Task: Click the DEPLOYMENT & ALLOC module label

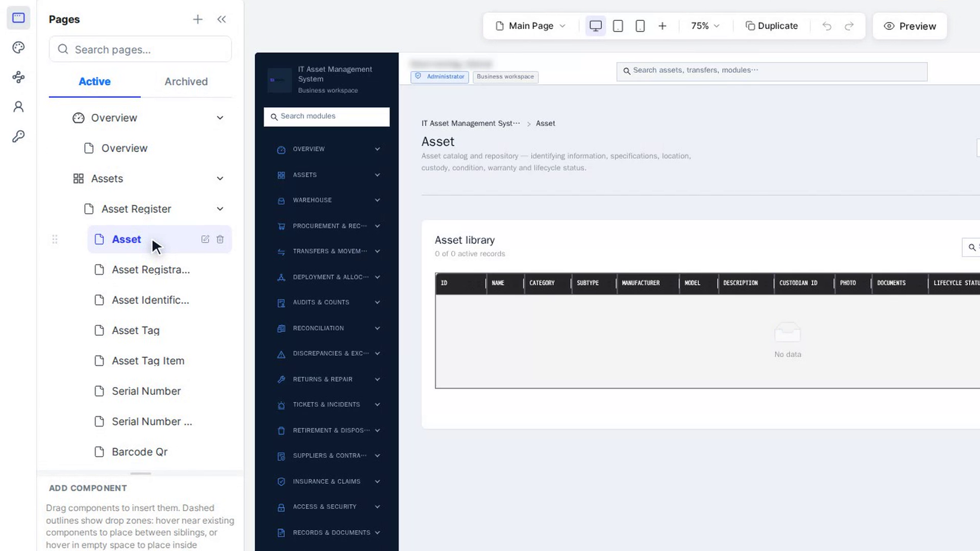Action: click(x=330, y=277)
